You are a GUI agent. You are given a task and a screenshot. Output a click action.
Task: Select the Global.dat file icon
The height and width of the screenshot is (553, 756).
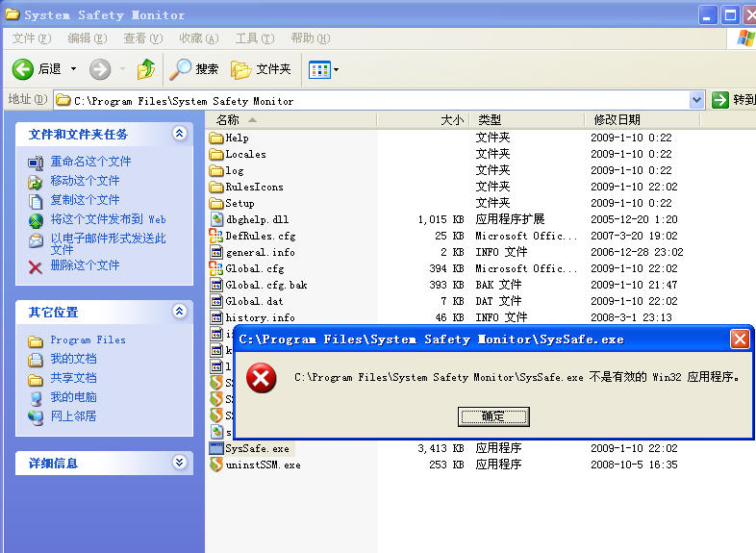point(216,301)
